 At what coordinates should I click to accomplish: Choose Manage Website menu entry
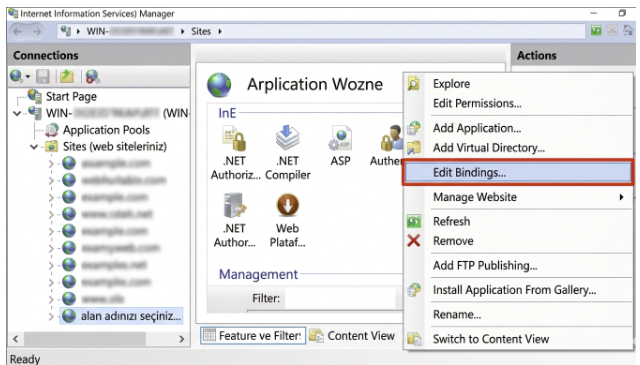(518, 197)
